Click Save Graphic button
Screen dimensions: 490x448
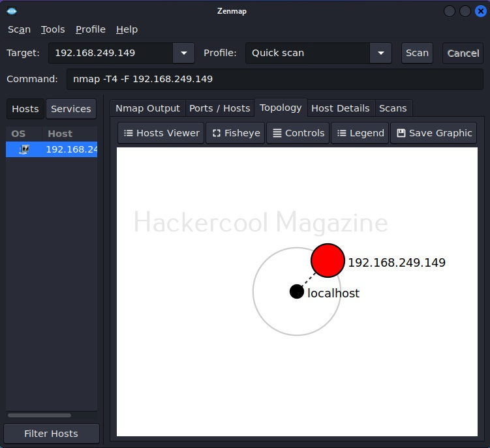coord(434,133)
